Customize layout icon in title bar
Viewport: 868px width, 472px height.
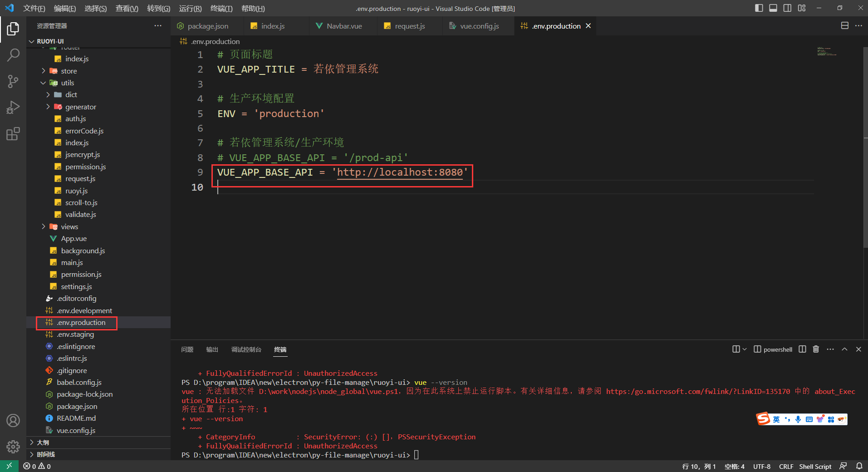click(x=802, y=8)
